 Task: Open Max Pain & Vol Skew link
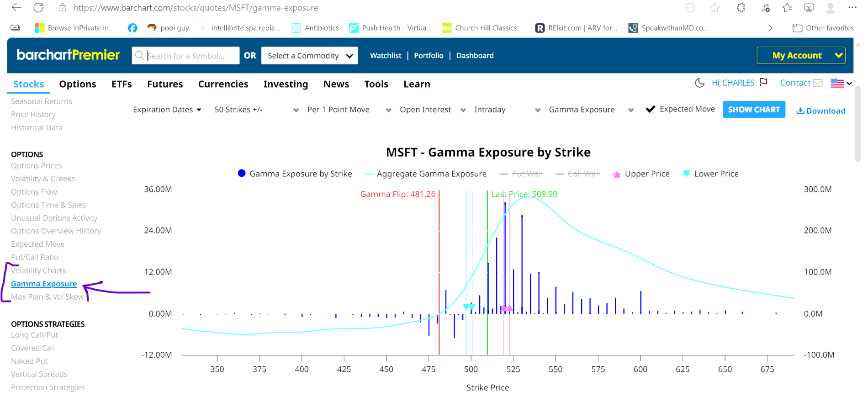tap(48, 297)
